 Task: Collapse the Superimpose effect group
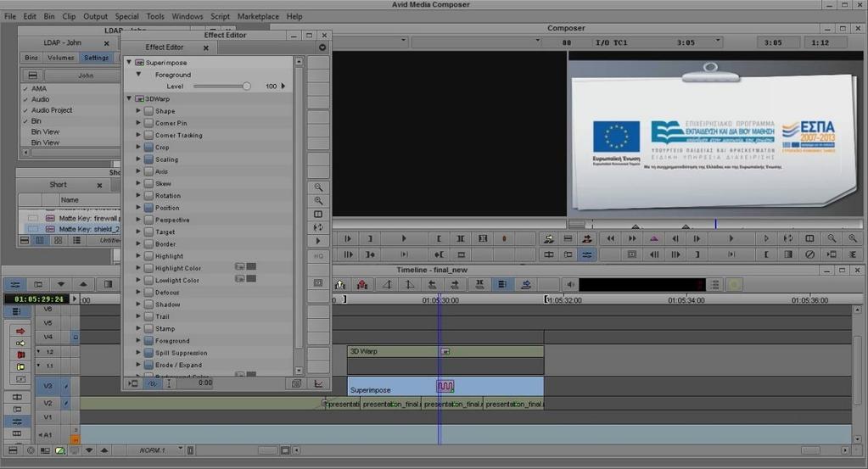click(x=129, y=63)
